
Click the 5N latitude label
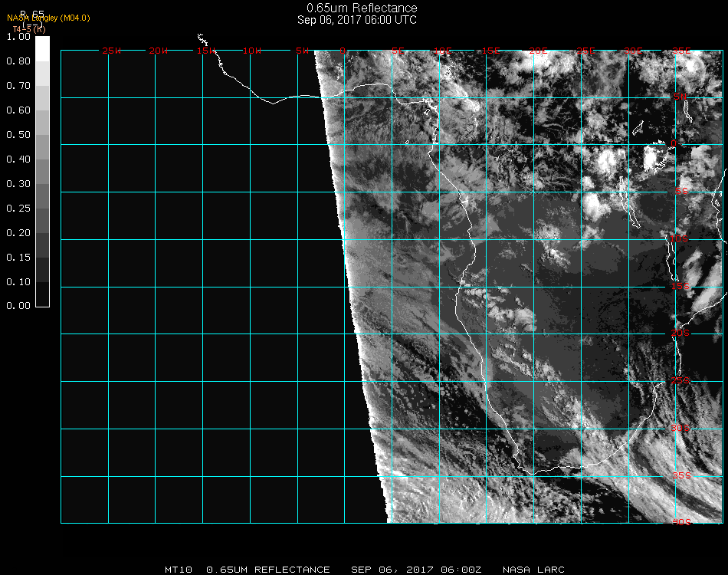(680, 97)
